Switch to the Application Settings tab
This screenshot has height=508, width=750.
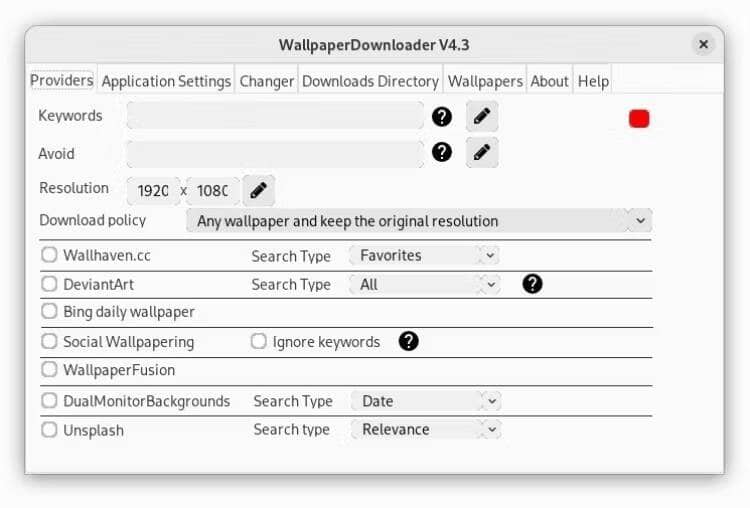pyautogui.click(x=166, y=81)
